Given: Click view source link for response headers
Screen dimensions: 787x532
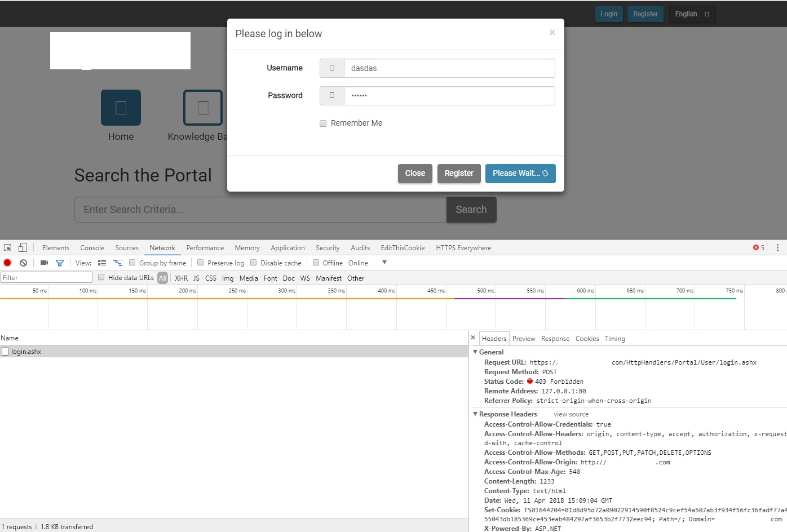Looking at the screenshot, I should 571,414.
